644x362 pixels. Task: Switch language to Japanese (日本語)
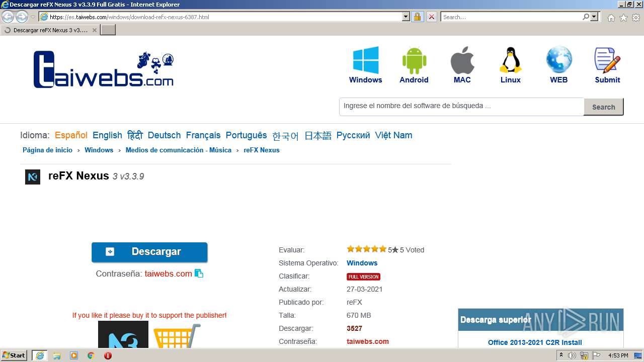click(318, 136)
